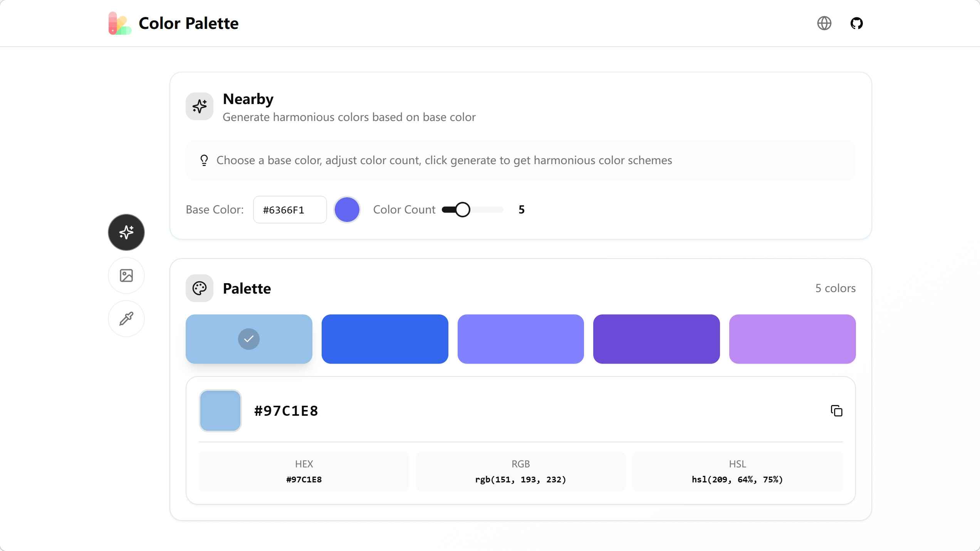Select the light blue #97C1E8 swatch
This screenshot has height=551, width=980.
point(249,339)
